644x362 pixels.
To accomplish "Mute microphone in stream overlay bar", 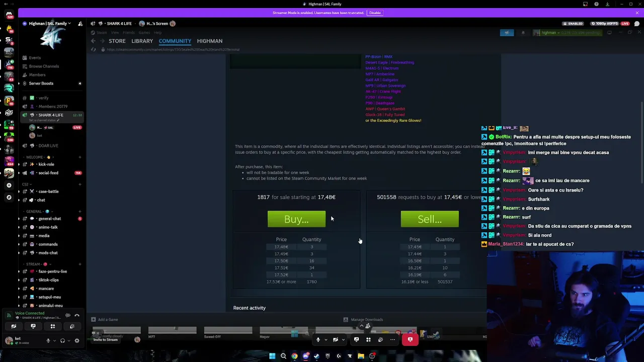I will (x=318, y=340).
